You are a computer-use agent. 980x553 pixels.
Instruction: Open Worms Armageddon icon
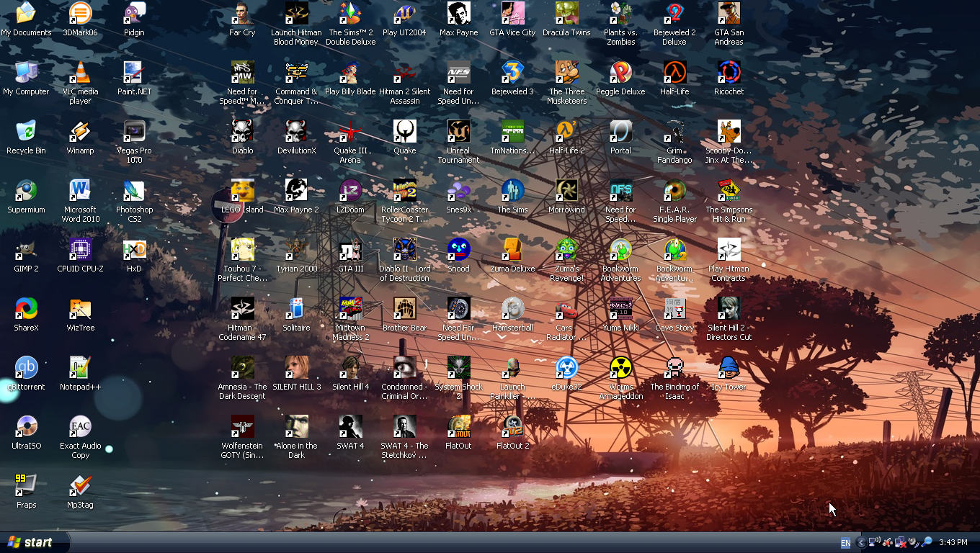[x=620, y=367]
